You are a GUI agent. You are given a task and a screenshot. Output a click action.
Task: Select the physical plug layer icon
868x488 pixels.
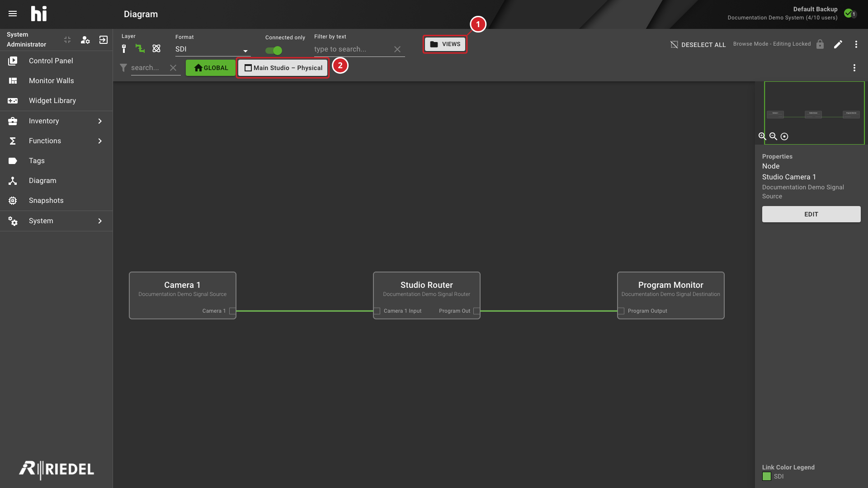tap(124, 49)
